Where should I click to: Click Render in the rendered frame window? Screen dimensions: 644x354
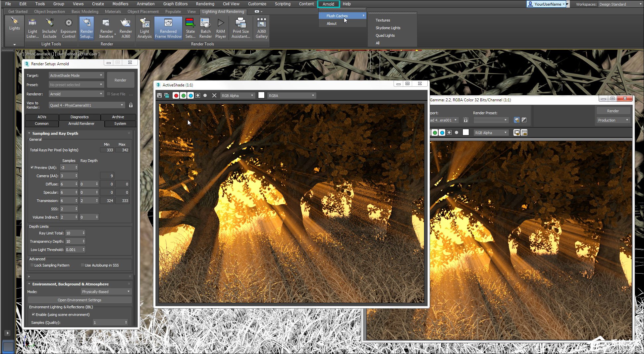click(613, 111)
